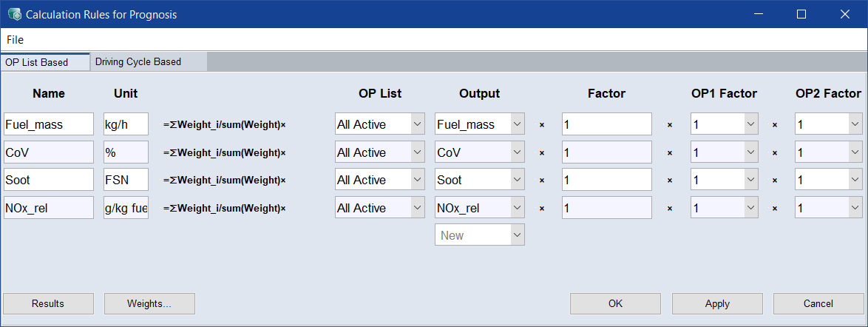
Task: Open OP1 Factor dropdown in Soot row
Action: pos(750,180)
